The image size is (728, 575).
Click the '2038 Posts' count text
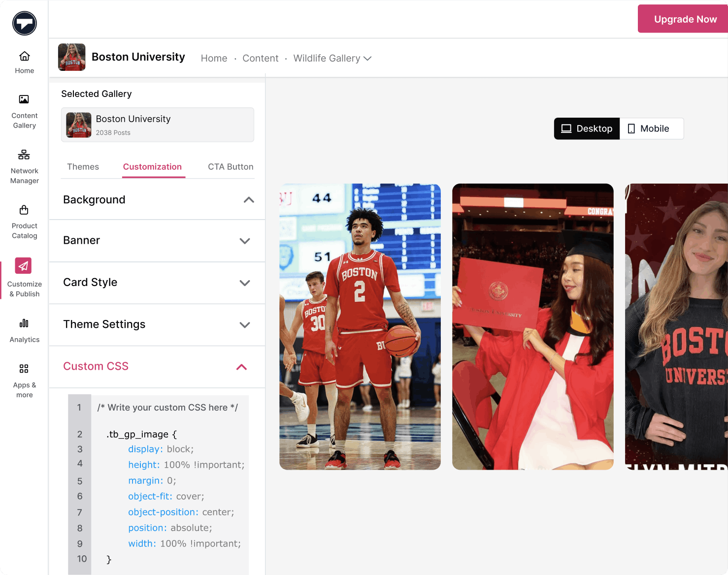point(113,133)
